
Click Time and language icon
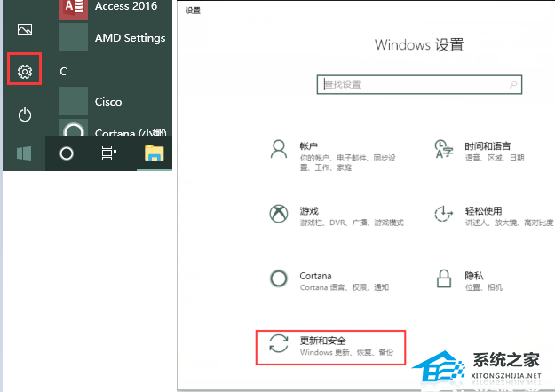pos(443,149)
